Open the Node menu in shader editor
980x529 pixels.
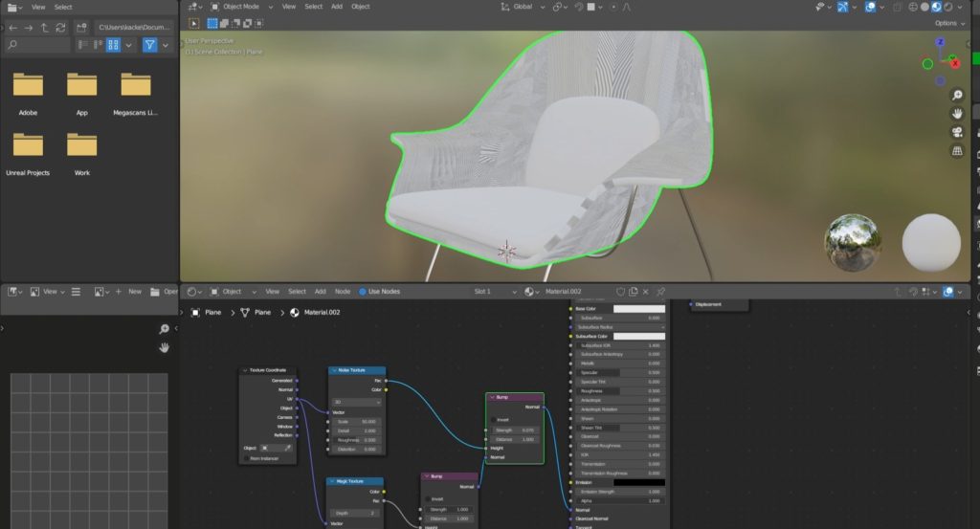tap(342, 292)
